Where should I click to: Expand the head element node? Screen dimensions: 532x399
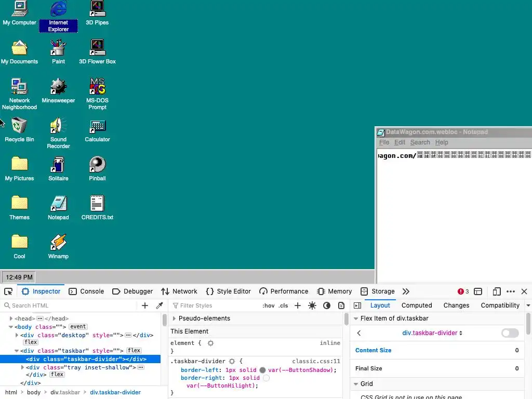pyautogui.click(x=11, y=318)
